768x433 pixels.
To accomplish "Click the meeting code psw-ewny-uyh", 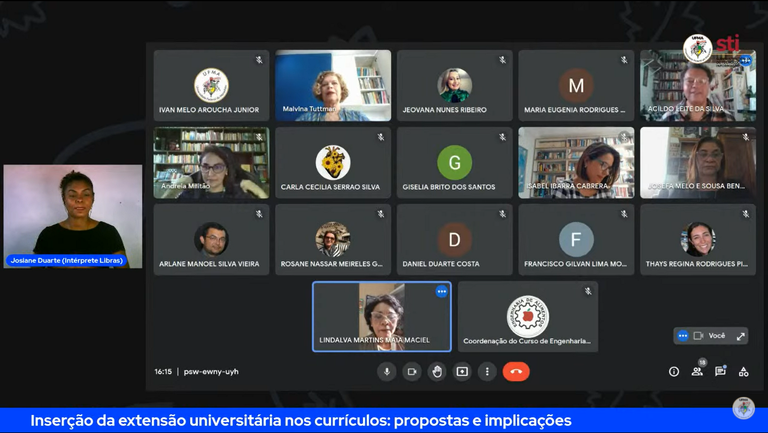I will [211, 372].
